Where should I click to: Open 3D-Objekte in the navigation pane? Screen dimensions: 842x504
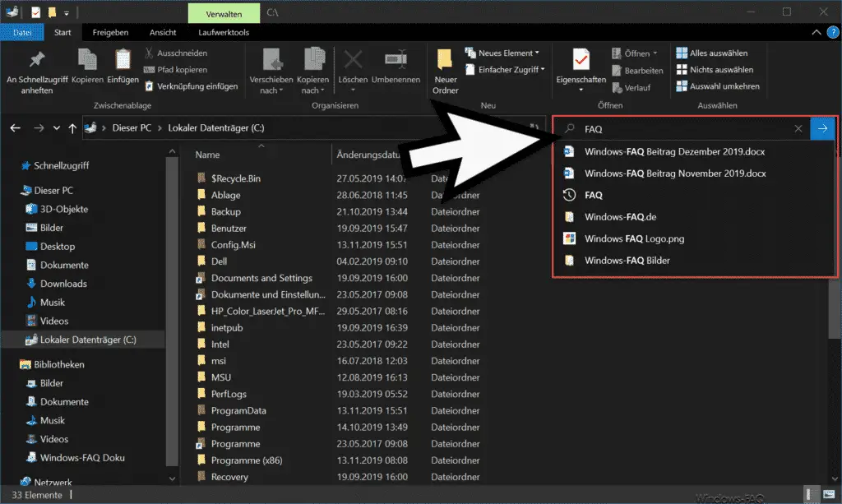pyautogui.click(x=57, y=210)
